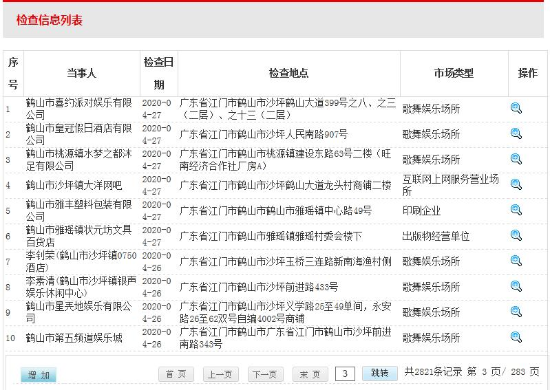The height and width of the screenshot is (390, 550).
Task: Click the 操作 column header
Action: pos(528,73)
